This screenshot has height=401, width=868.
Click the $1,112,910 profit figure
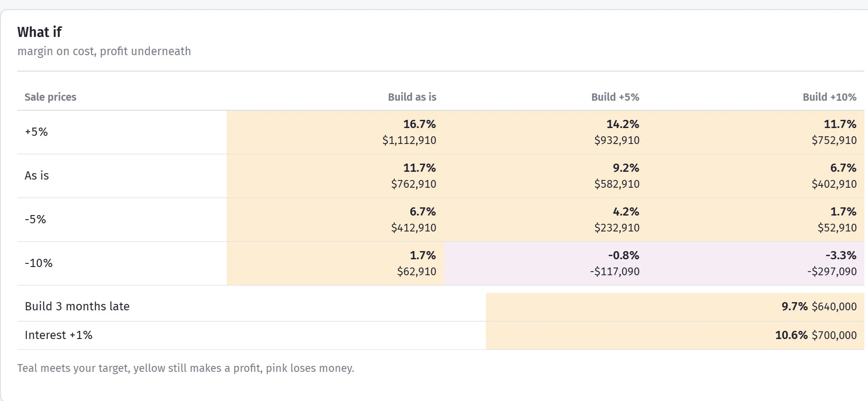pyautogui.click(x=409, y=140)
